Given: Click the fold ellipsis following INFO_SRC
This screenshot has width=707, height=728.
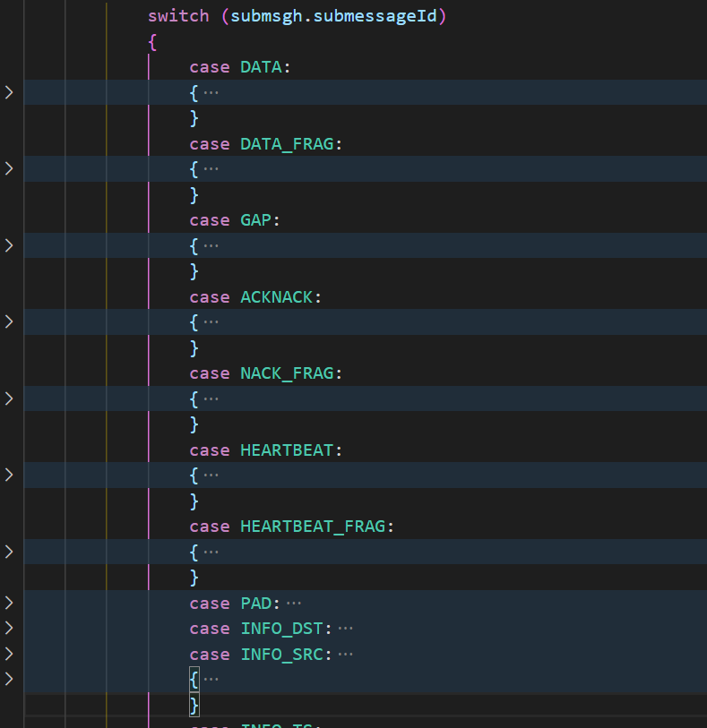Looking at the screenshot, I should point(345,655).
